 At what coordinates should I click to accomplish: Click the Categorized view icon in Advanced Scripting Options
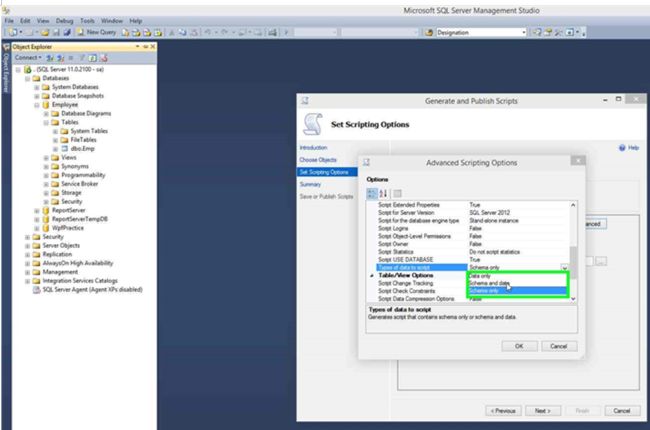[x=371, y=193]
